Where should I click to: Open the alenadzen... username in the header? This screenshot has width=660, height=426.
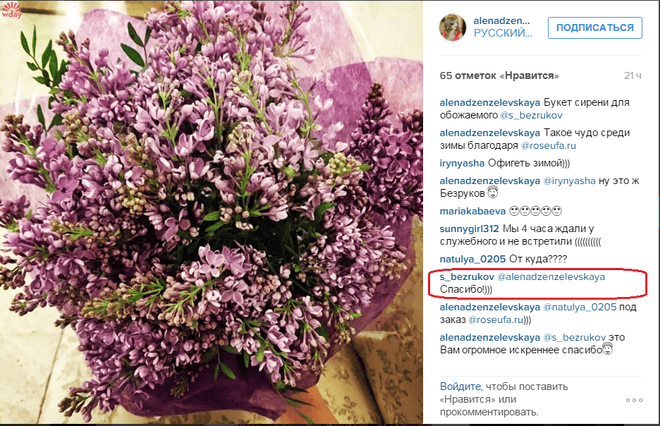click(502, 21)
